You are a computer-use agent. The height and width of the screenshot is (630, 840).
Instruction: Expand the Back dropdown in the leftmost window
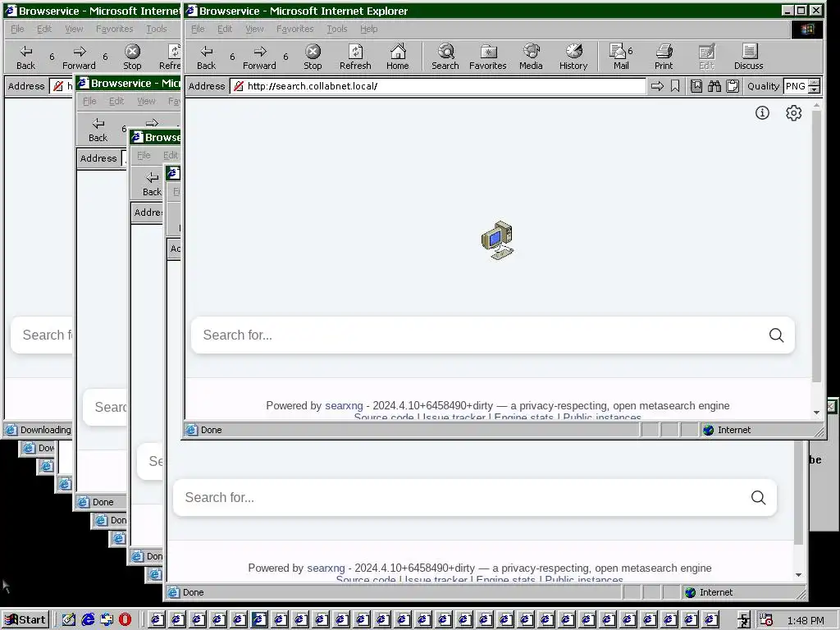tap(52, 57)
